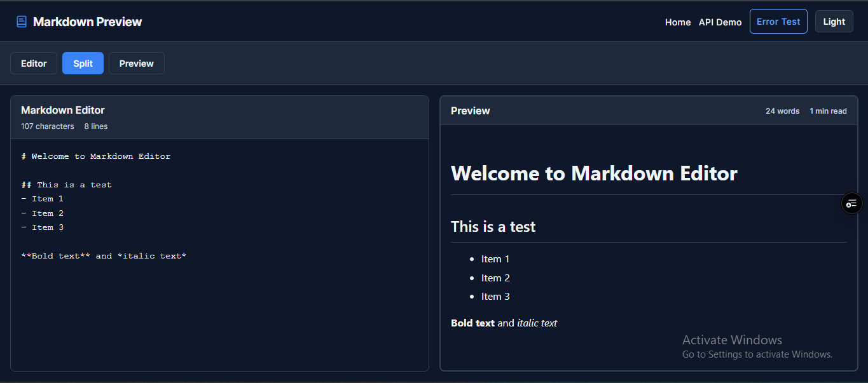
Task: Click the '1 min read' statistic
Action: [x=828, y=111]
